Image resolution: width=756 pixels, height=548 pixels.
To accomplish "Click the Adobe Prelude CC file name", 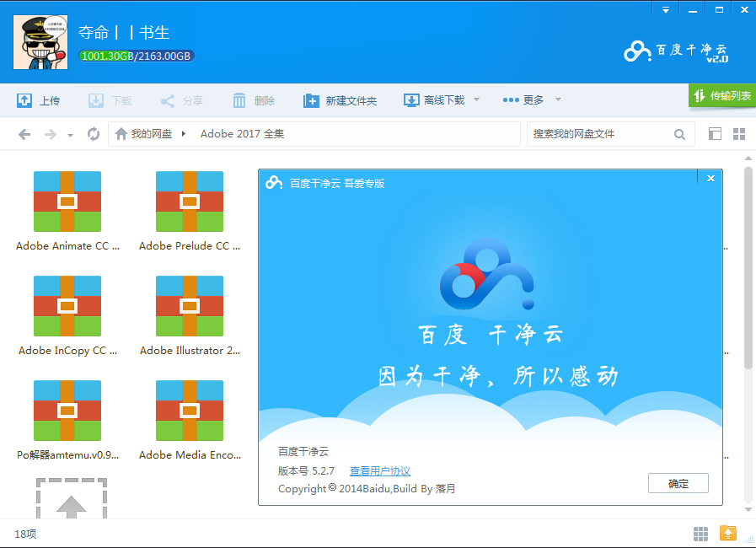I will point(190,246).
